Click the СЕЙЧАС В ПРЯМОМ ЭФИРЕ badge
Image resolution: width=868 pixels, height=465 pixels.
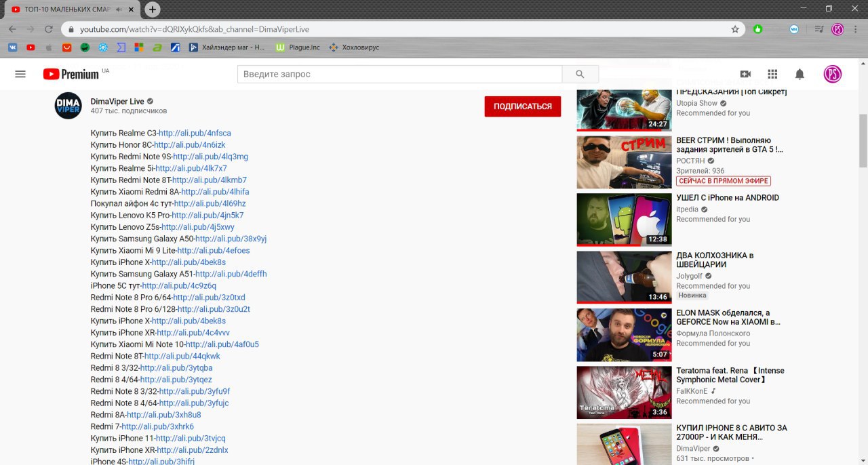pos(724,181)
